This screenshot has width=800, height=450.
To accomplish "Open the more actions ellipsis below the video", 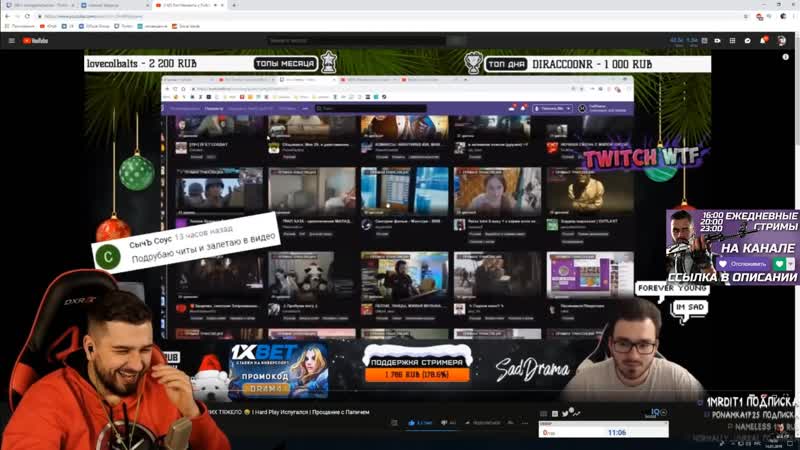I will click(x=525, y=422).
